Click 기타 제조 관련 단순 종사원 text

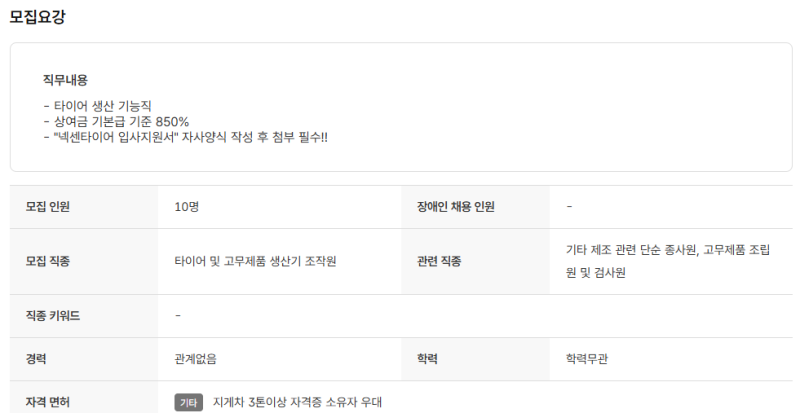631,250
